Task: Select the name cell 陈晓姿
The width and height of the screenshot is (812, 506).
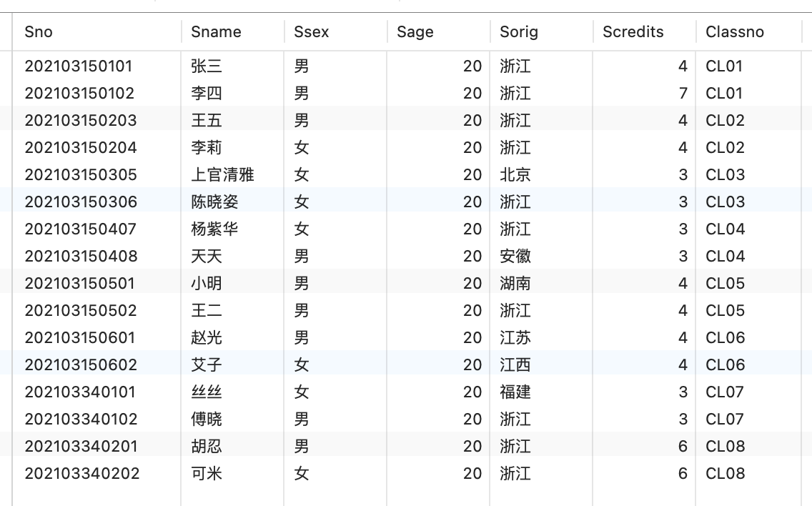Action: 214,202
